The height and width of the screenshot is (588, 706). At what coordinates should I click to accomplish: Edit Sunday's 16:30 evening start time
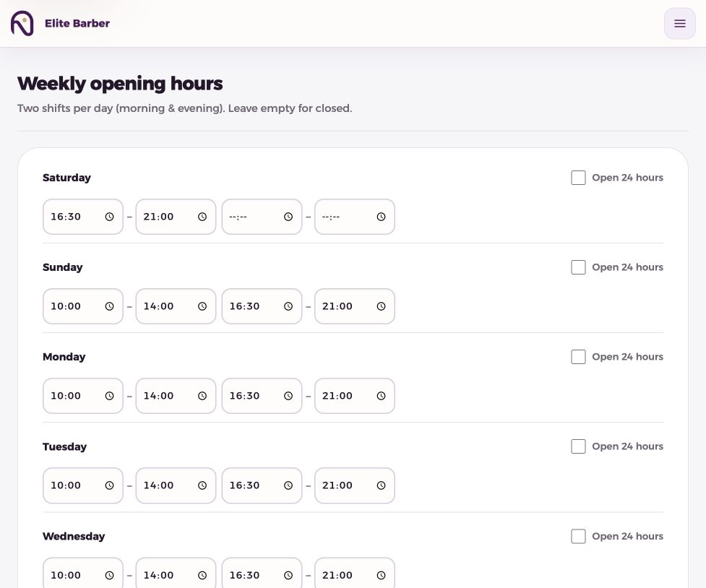click(262, 306)
